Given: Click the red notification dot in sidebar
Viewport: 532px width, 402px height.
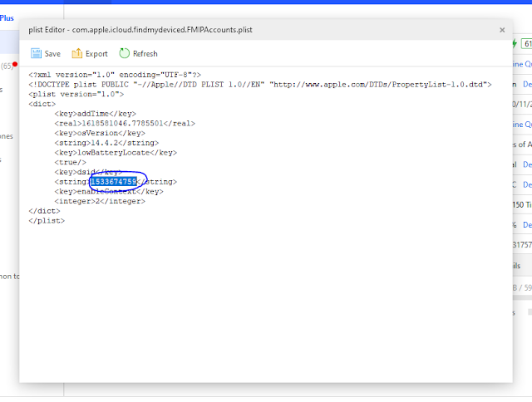Looking at the screenshot, I should [15, 64].
